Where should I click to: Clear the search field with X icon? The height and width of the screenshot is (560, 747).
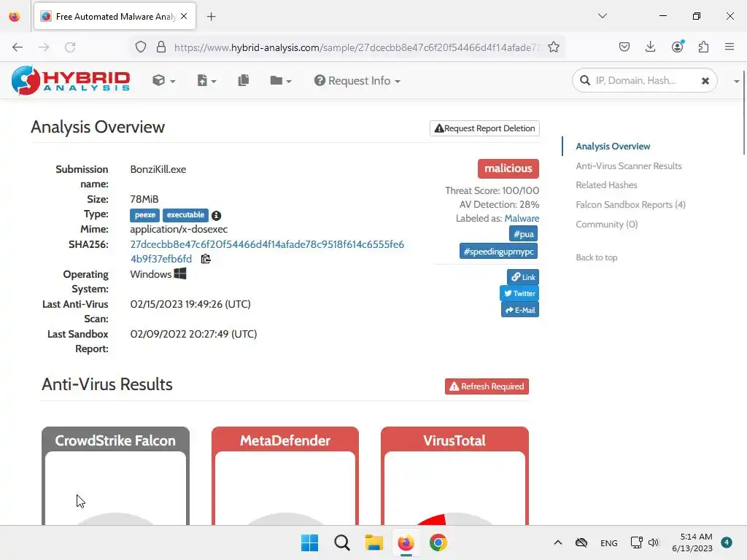(x=705, y=81)
